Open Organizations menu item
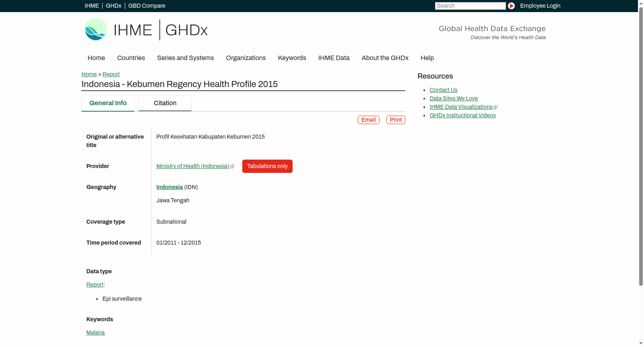Image resolution: width=644 pixels, height=347 pixels. point(246,58)
